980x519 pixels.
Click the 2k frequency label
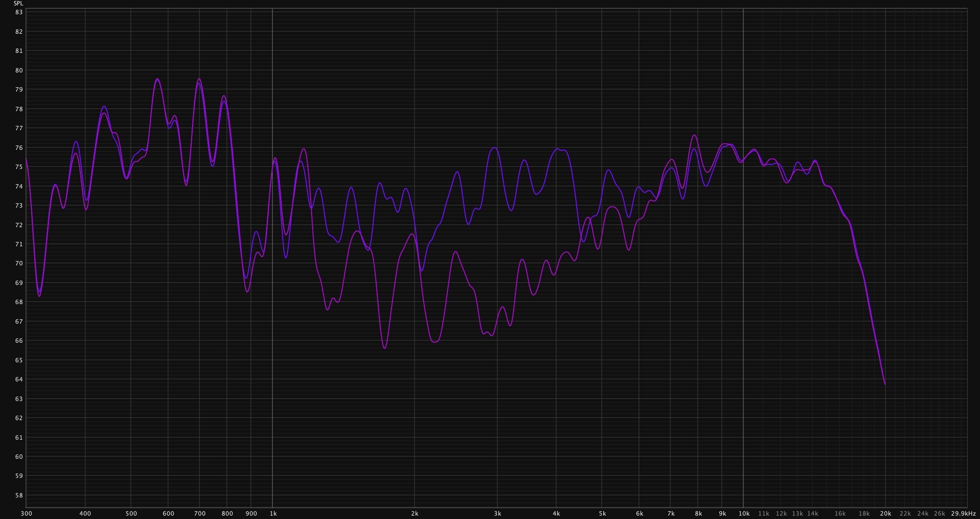pyautogui.click(x=415, y=514)
